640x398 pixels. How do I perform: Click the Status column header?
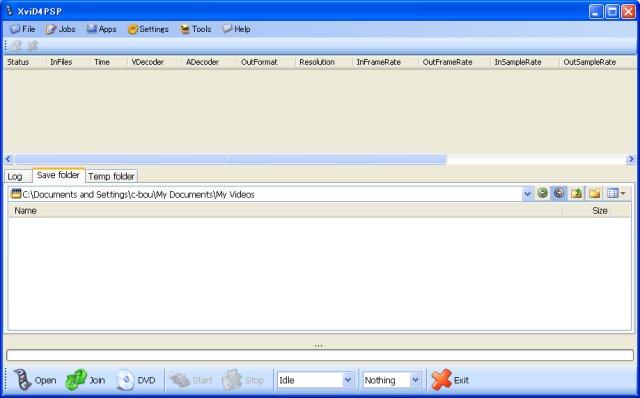[x=24, y=62]
